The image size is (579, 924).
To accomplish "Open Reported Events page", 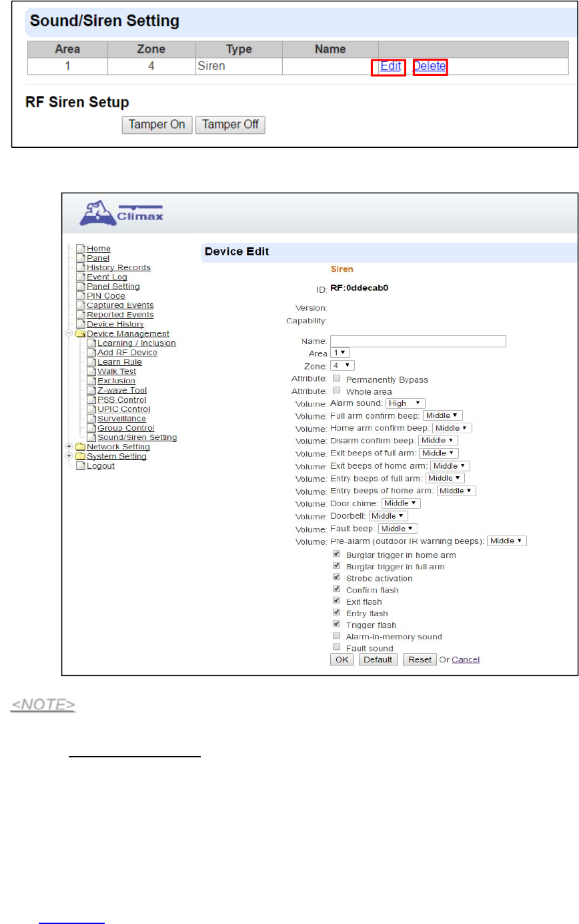I will point(120,315).
